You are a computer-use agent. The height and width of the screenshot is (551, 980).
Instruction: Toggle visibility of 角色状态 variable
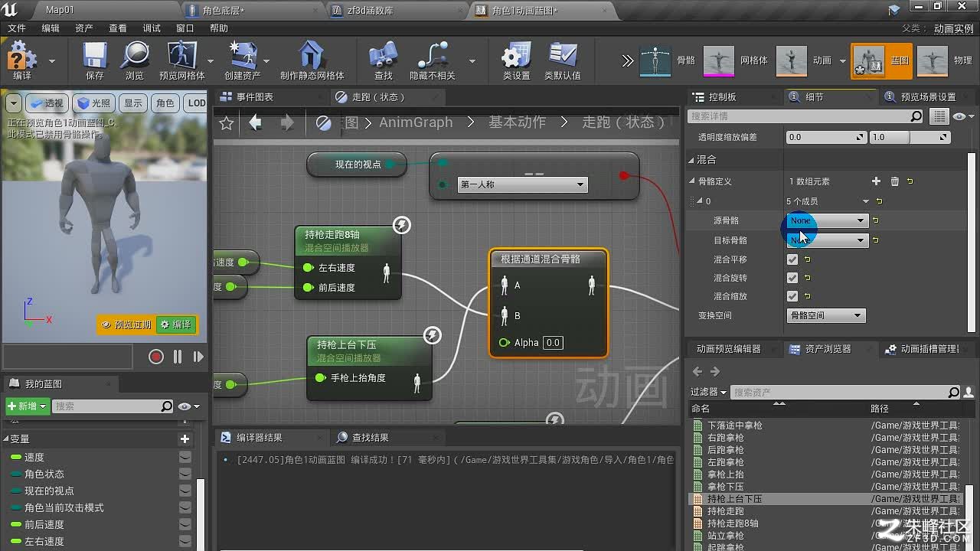pyautogui.click(x=185, y=474)
